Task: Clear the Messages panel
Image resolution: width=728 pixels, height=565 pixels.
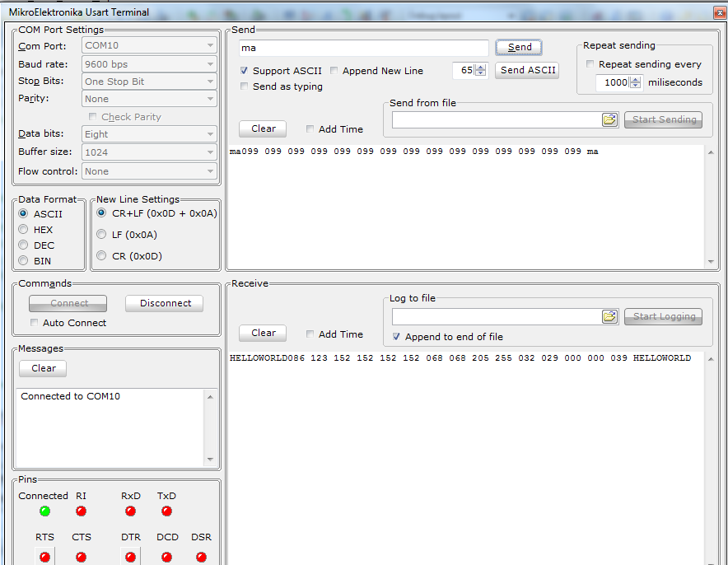Action: point(43,368)
